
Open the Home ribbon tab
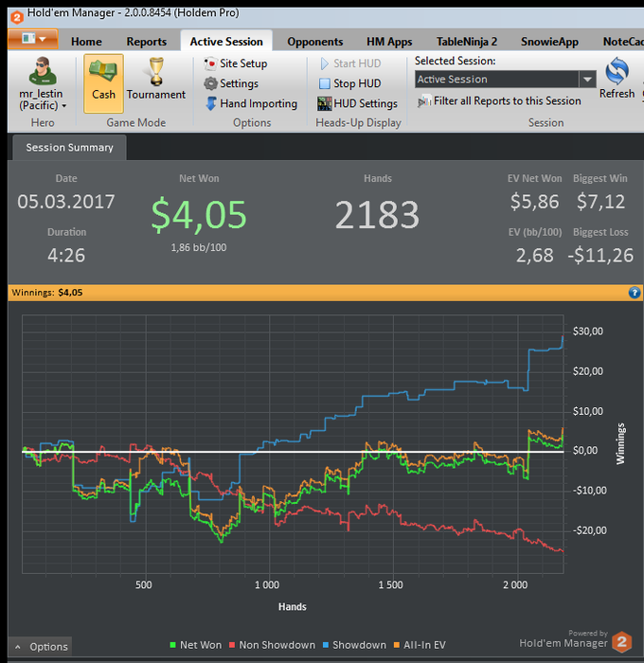(x=86, y=42)
